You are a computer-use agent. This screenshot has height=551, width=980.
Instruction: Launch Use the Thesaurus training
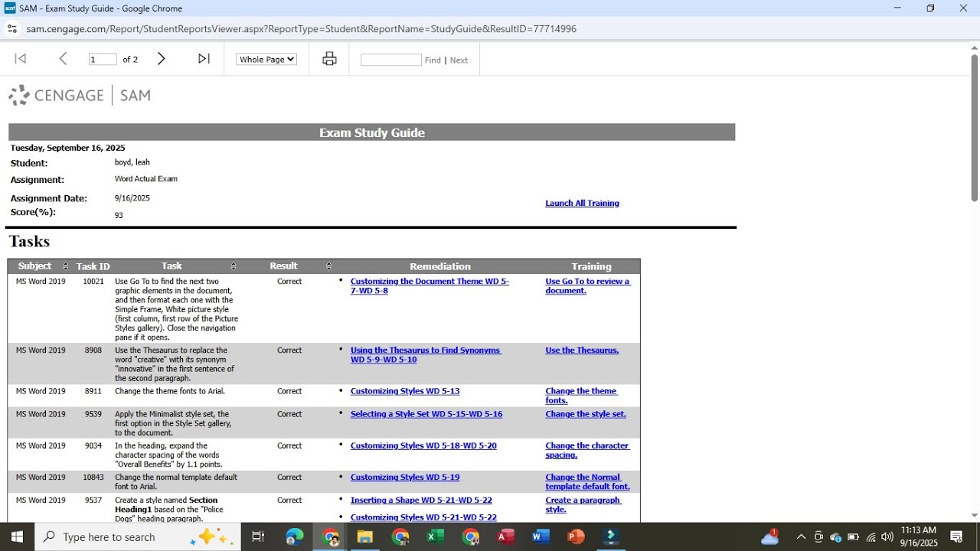(582, 350)
